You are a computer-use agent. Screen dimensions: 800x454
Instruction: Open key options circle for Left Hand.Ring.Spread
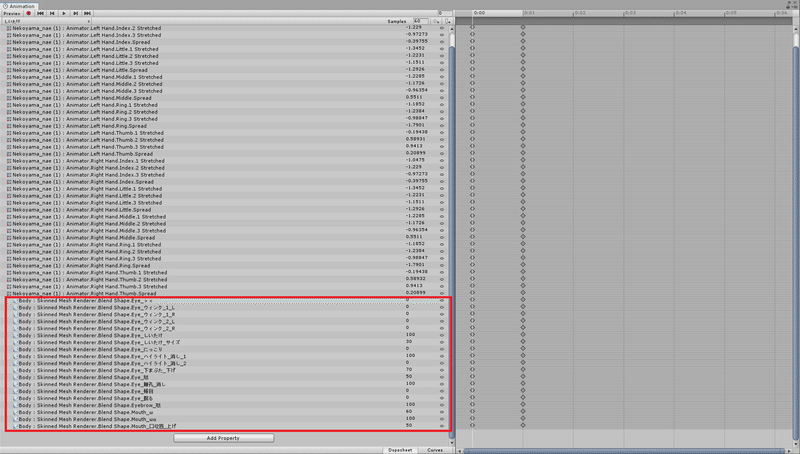click(x=442, y=125)
